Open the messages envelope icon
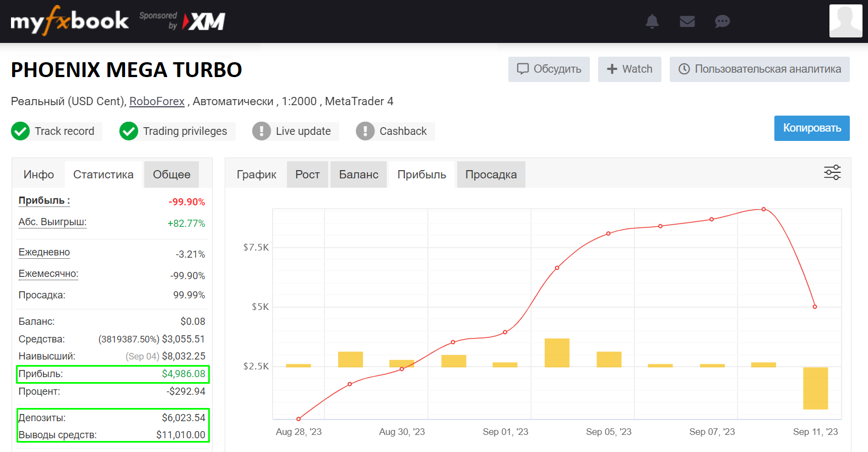 click(687, 21)
